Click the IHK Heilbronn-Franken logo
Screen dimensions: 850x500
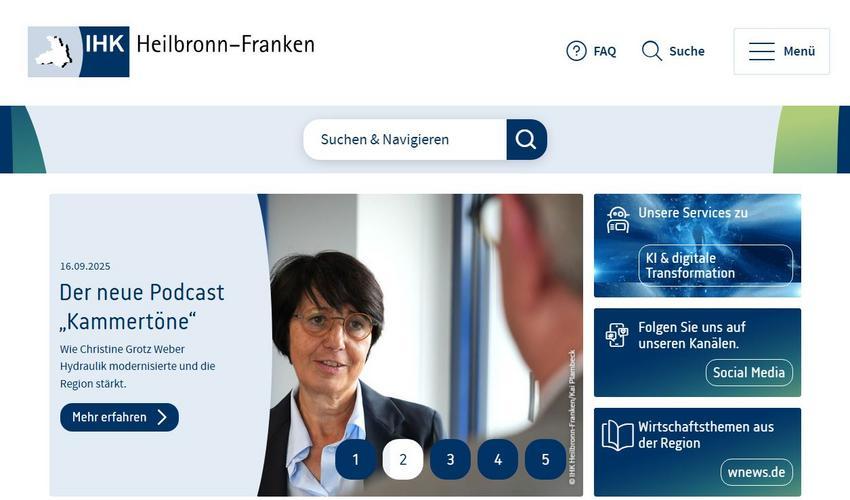171,52
